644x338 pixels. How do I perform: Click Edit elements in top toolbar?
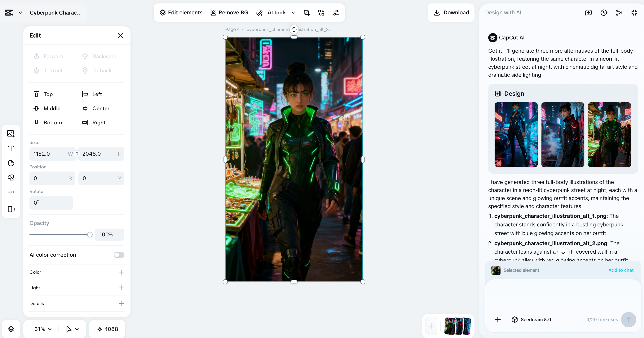[x=181, y=12]
